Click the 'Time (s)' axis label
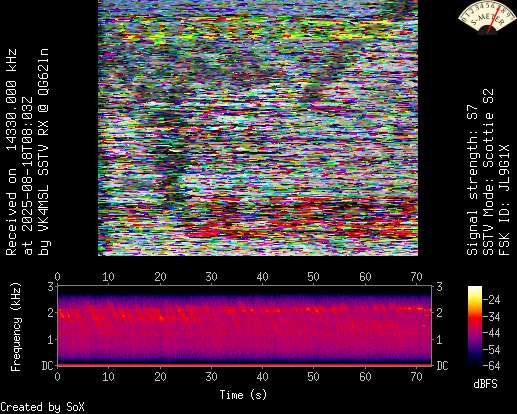This screenshot has height=414, width=517. (x=243, y=395)
